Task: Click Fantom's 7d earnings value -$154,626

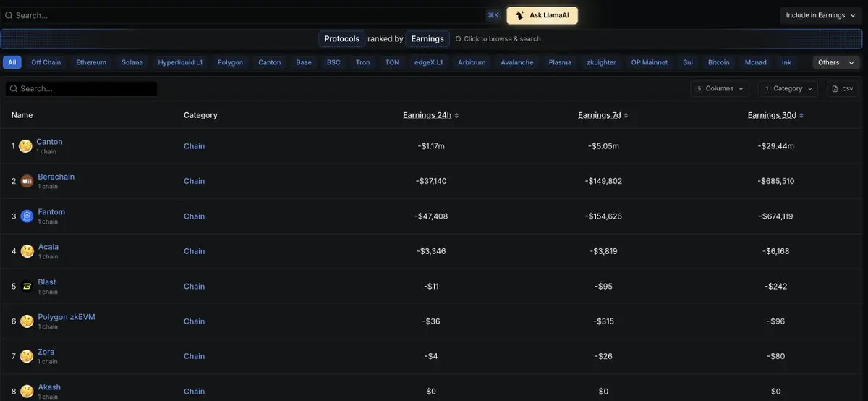Action: coord(603,216)
